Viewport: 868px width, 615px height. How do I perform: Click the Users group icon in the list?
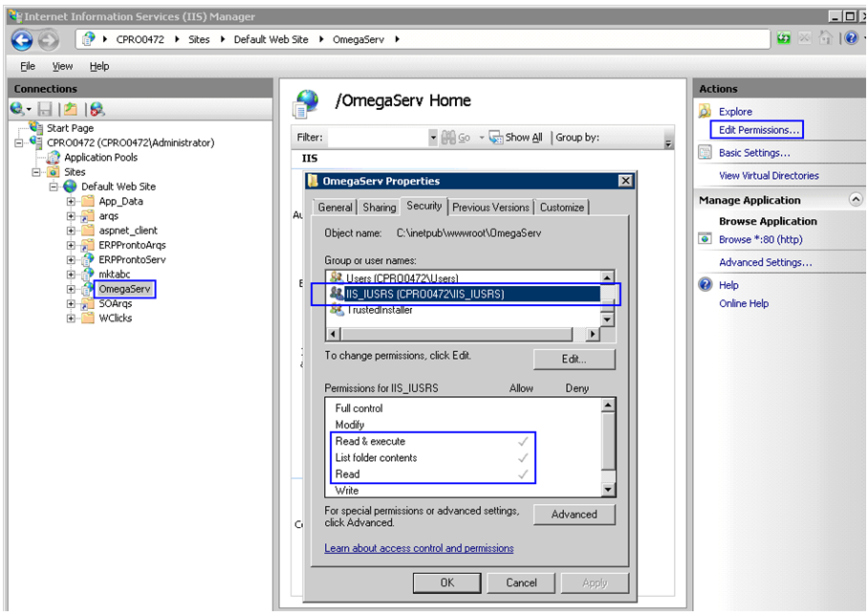click(336, 277)
